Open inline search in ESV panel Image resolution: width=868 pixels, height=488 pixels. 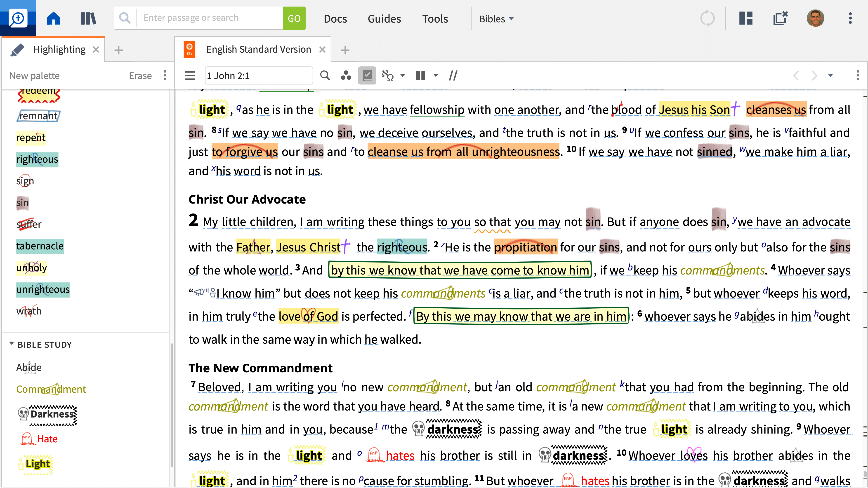(x=325, y=75)
